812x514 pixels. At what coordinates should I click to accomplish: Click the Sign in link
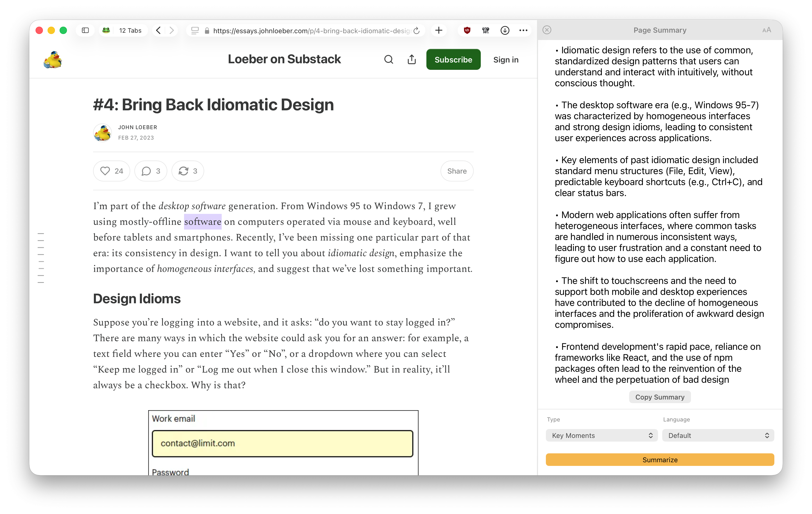click(x=506, y=60)
